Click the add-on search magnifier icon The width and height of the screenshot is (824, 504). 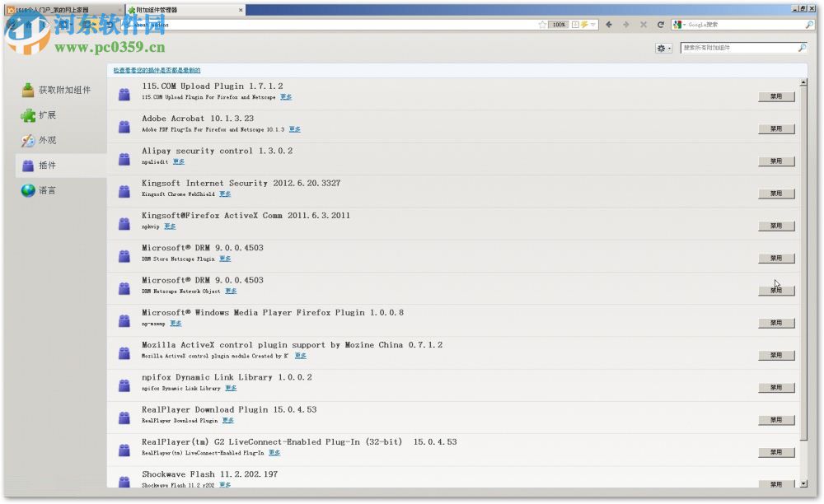pyautogui.click(x=802, y=48)
